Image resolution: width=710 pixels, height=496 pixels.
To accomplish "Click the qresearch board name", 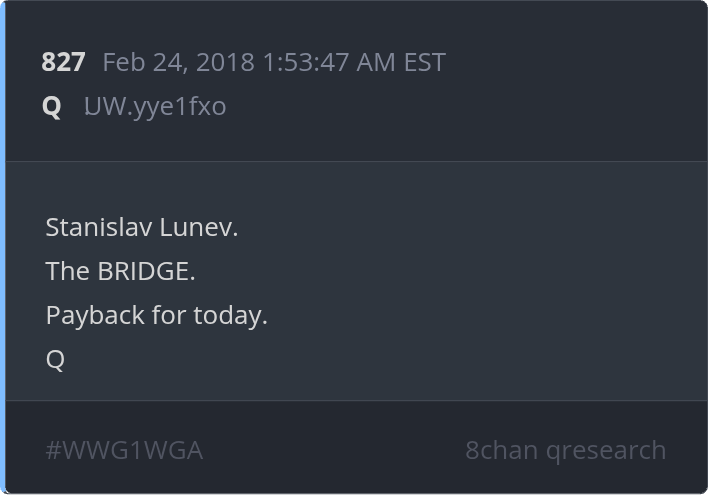I will click(x=606, y=450).
